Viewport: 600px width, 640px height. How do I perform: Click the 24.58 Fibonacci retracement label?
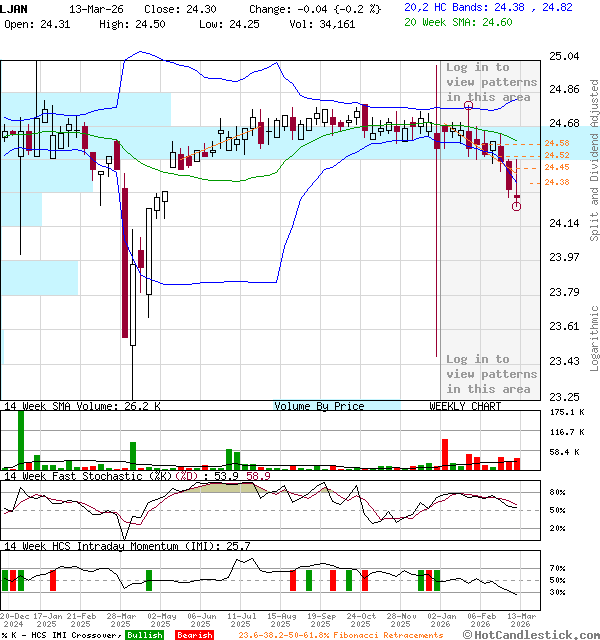557,143
